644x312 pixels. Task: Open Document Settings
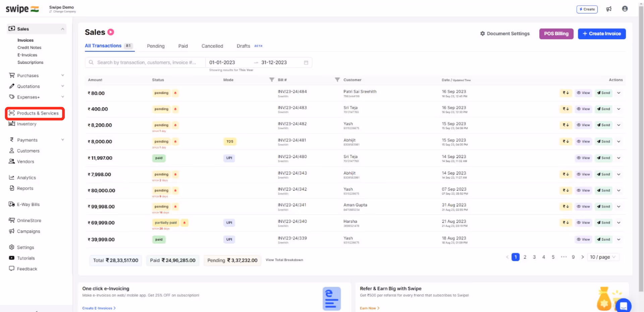coord(505,34)
